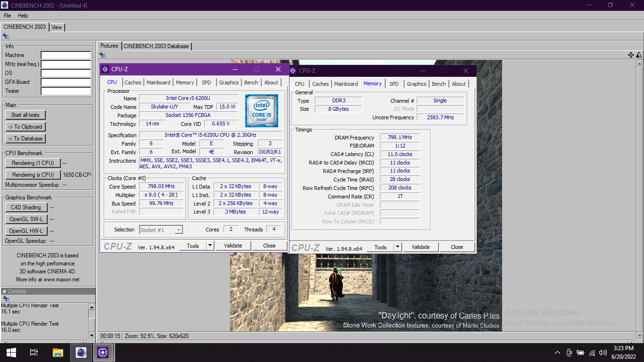Image resolution: width=644 pixels, height=362 pixels.
Task: Click the GFX-Board input field
Action: 66,82
